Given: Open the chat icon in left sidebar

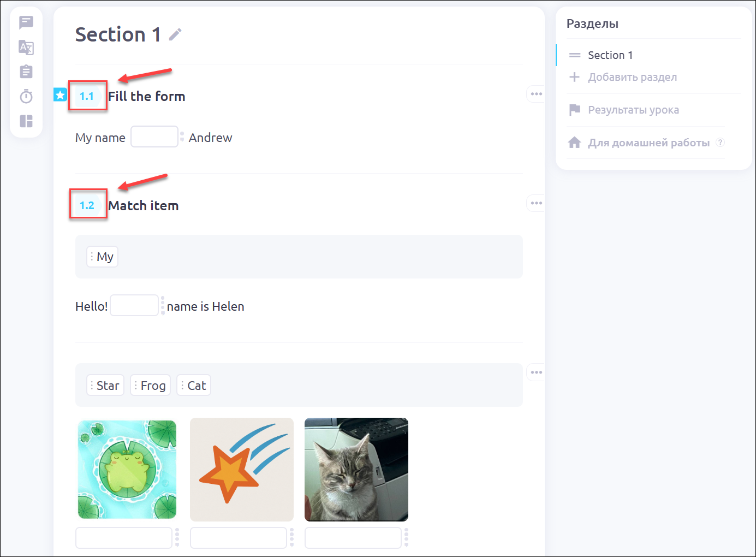Looking at the screenshot, I should pos(26,22).
